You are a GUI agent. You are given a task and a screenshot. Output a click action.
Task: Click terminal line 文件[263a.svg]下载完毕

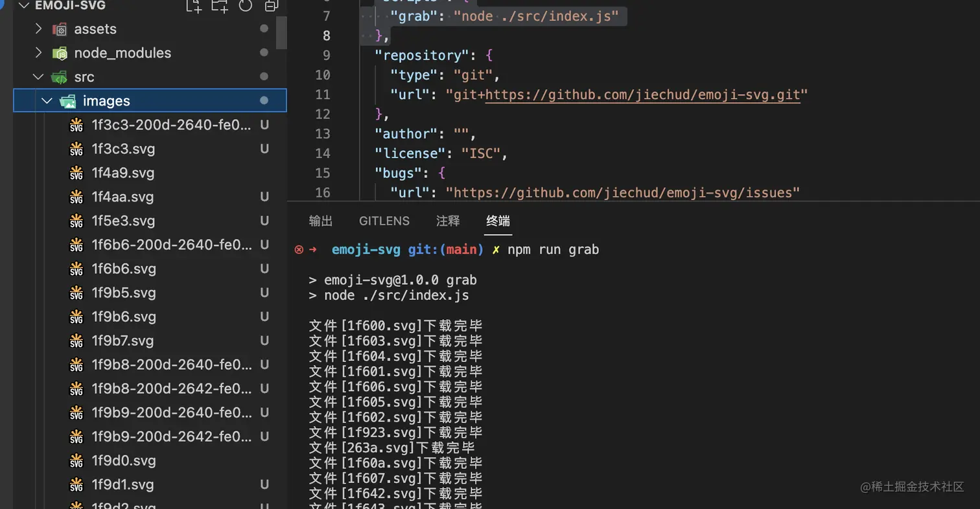392,448
